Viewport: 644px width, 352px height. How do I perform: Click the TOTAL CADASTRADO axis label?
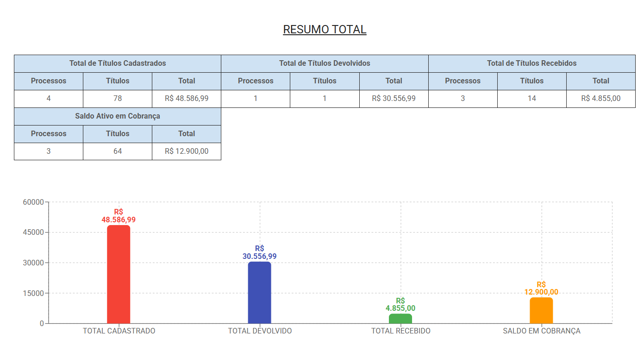pyautogui.click(x=119, y=331)
